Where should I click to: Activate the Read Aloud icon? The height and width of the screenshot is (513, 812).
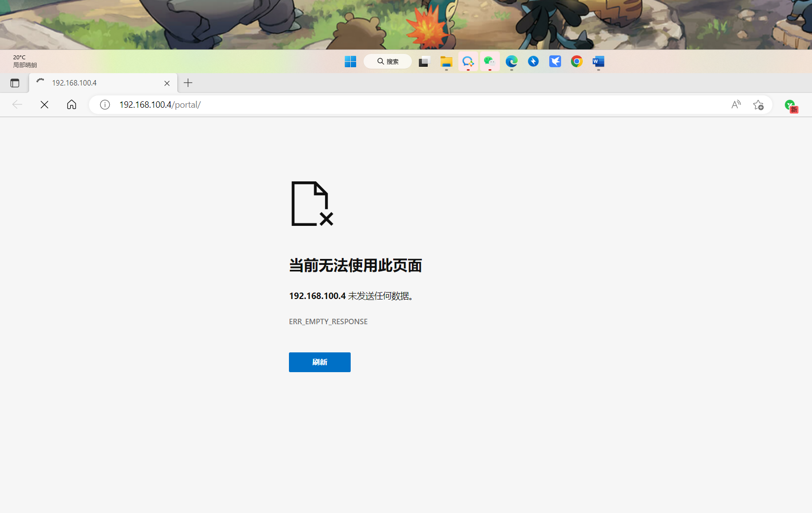[x=736, y=105]
